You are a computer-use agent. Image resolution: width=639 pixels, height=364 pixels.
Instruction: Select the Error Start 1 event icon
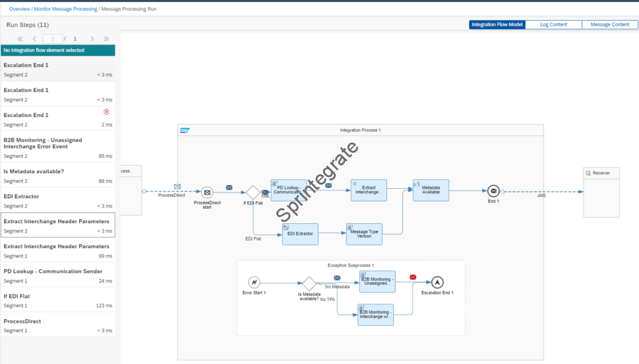coord(253,282)
